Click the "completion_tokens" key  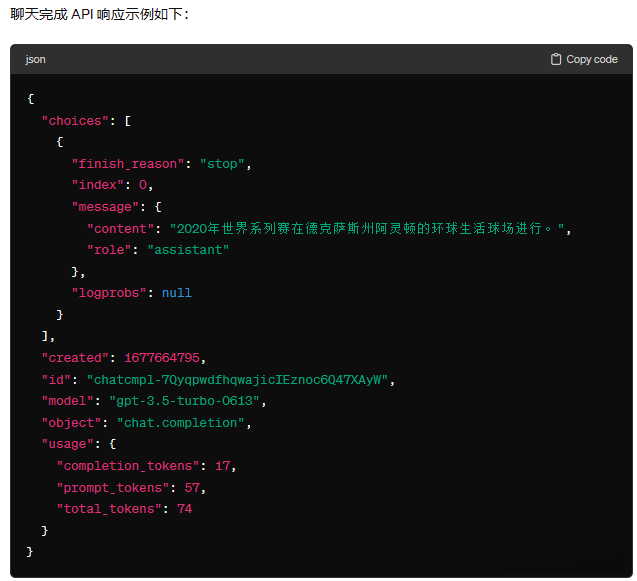(x=131, y=466)
